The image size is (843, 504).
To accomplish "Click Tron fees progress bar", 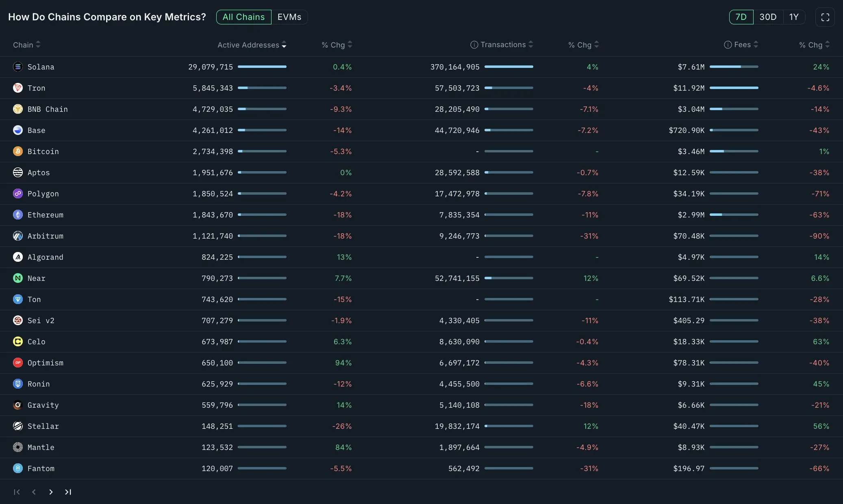I will 734,88.
